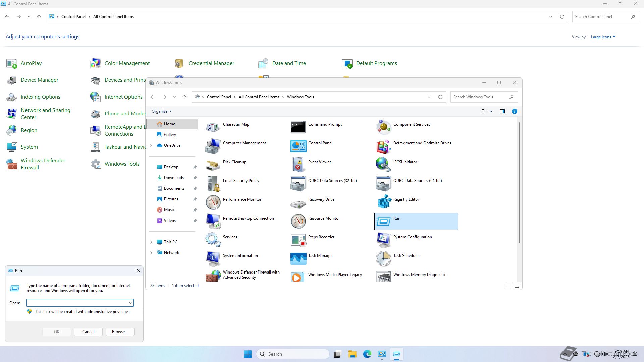
Task: Open Services gear icon
Action: [x=213, y=240]
